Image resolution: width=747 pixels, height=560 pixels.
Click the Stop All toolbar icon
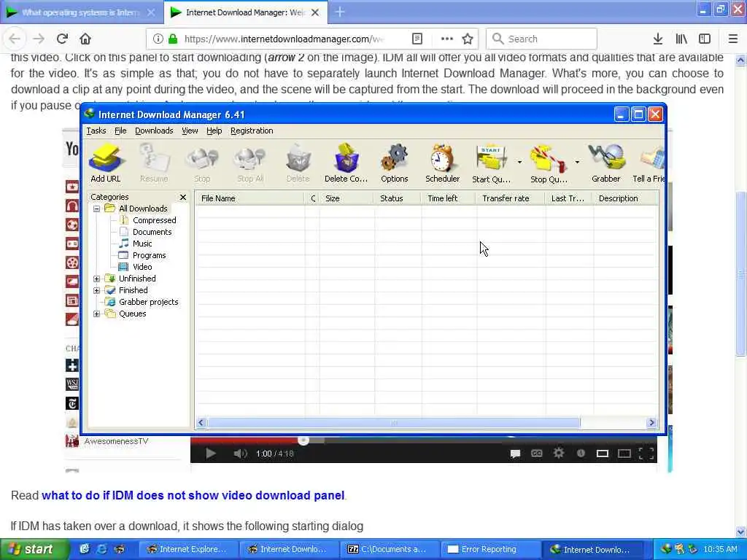250,163
